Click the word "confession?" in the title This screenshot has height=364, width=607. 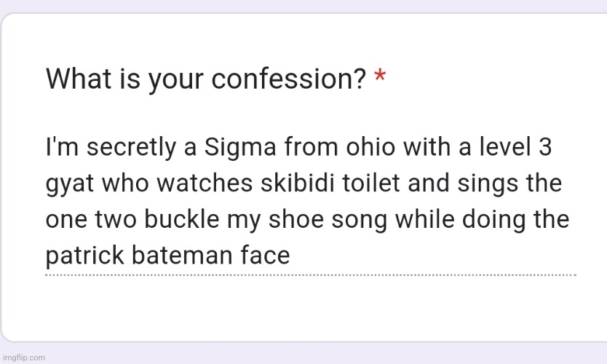point(289,79)
